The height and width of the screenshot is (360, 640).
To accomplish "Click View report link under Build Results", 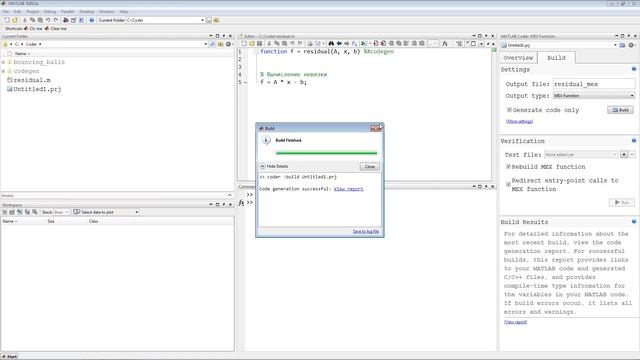I will 516,322.
